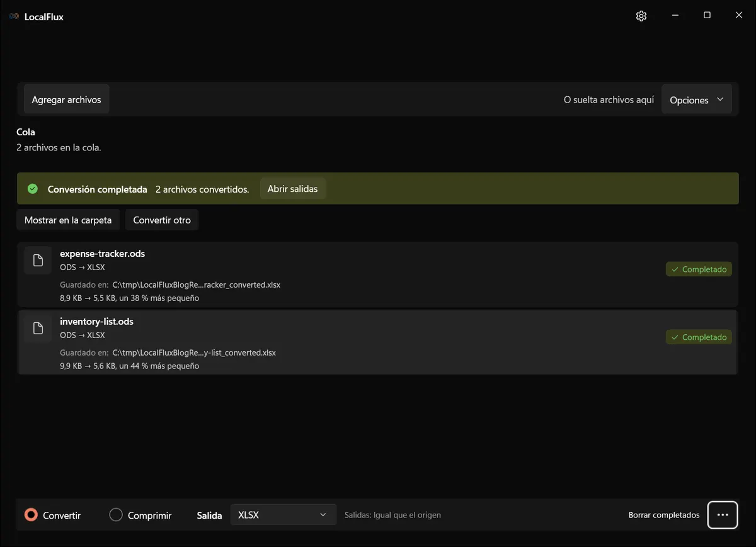Click Agregar archivos button

click(x=67, y=100)
